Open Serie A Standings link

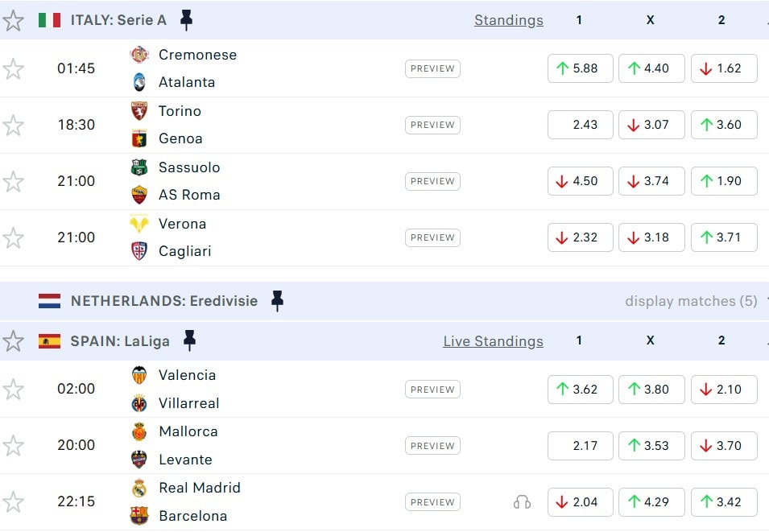tap(508, 20)
